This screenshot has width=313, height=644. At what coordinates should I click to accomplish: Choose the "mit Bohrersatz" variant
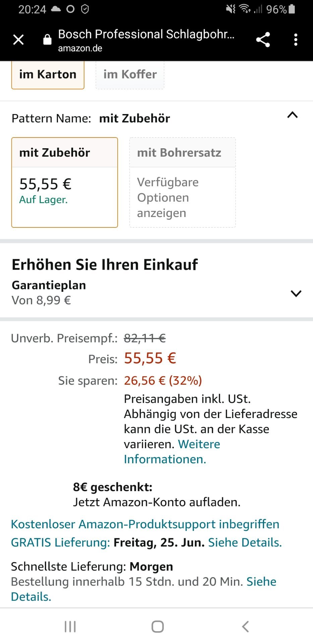tap(182, 182)
